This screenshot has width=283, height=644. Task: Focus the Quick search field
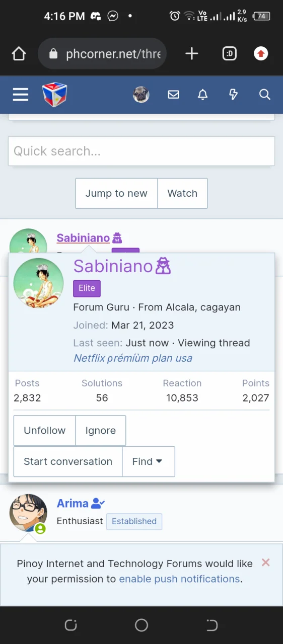[141, 151]
